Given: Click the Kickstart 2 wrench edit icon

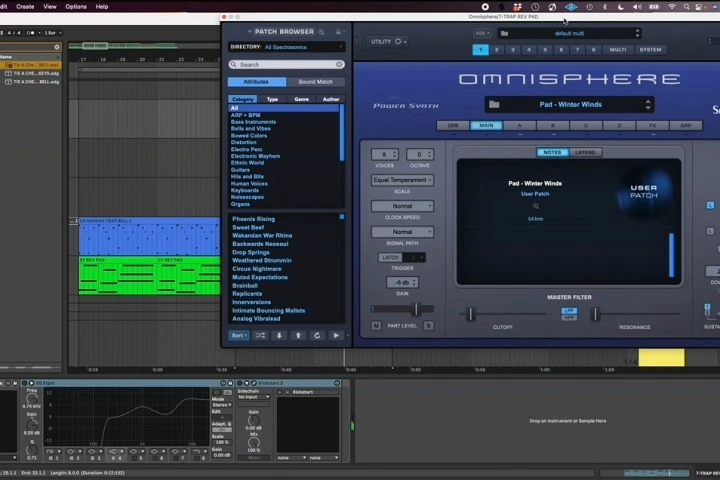Looking at the screenshot, I should point(253,383).
